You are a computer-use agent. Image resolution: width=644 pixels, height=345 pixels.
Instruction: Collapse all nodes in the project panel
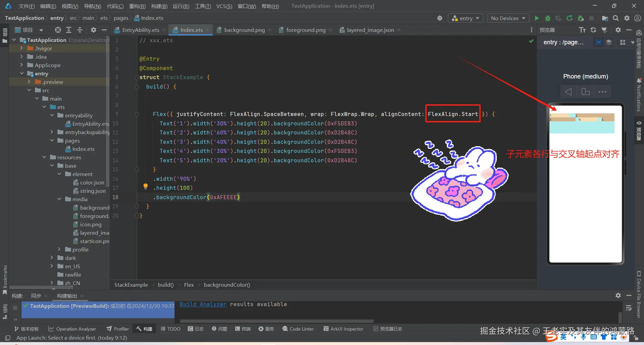80,30
